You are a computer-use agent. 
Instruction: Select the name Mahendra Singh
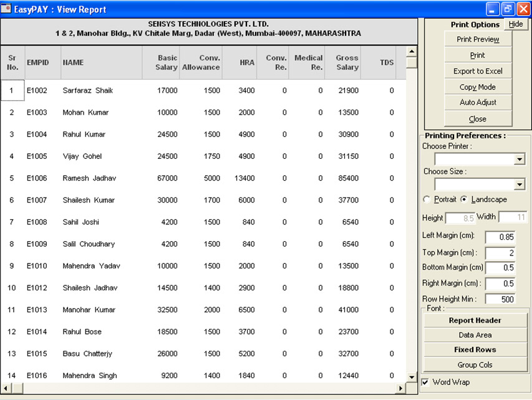pos(90,375)
